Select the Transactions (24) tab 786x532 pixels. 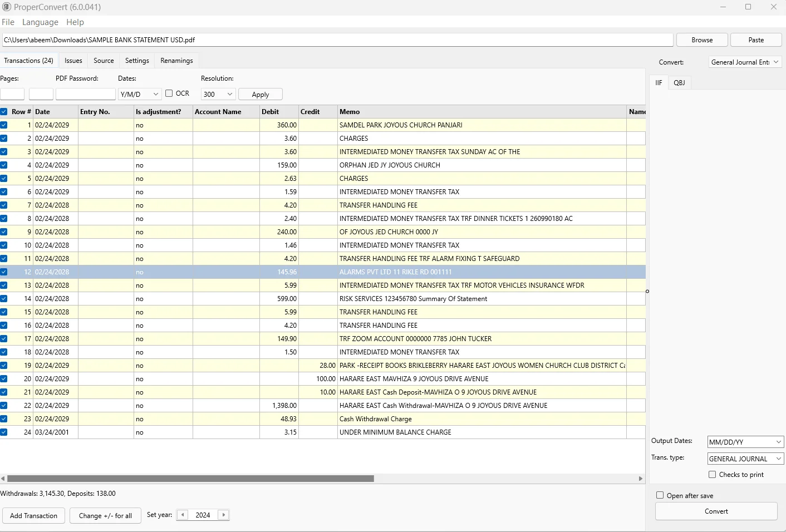[28, 61]
